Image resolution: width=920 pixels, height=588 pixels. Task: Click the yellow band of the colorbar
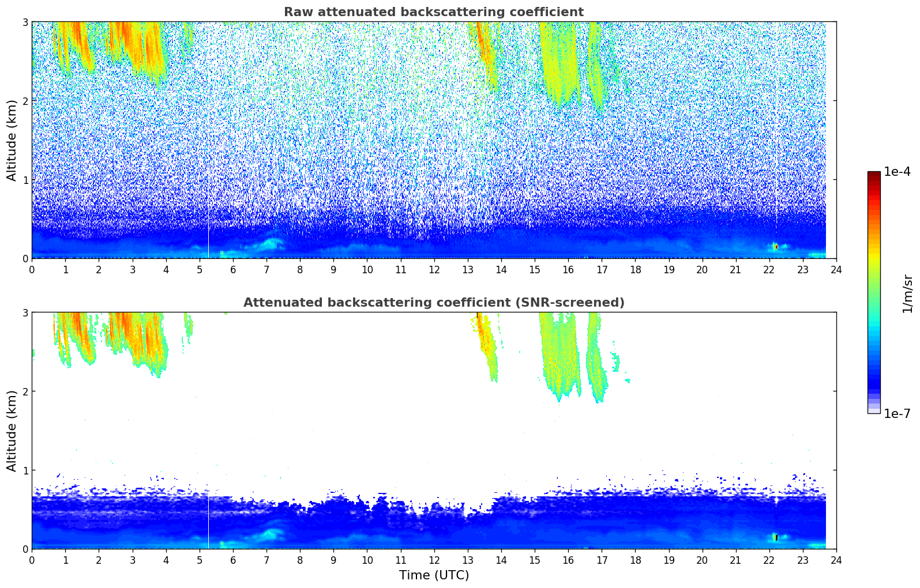pyautogui.click(x=874, y=257)
